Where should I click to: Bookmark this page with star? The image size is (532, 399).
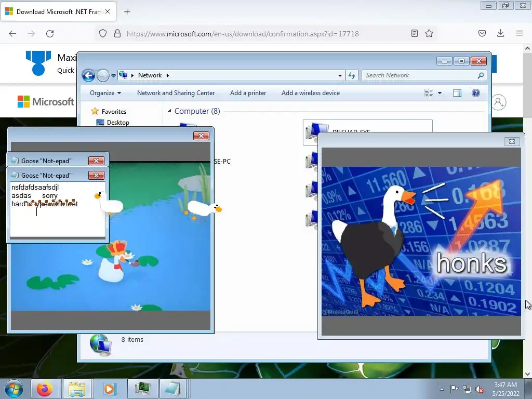click(x=429, y=33)
